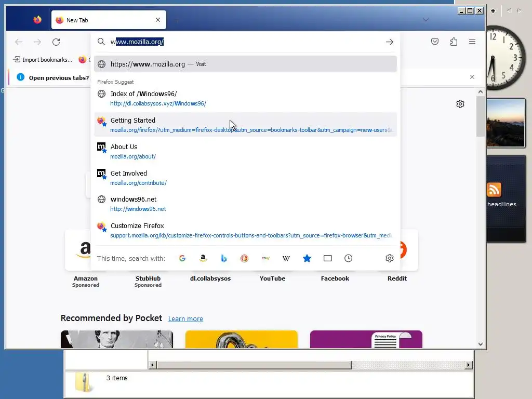
Task: Open the Learn more Pocket link
Action: 185,318
